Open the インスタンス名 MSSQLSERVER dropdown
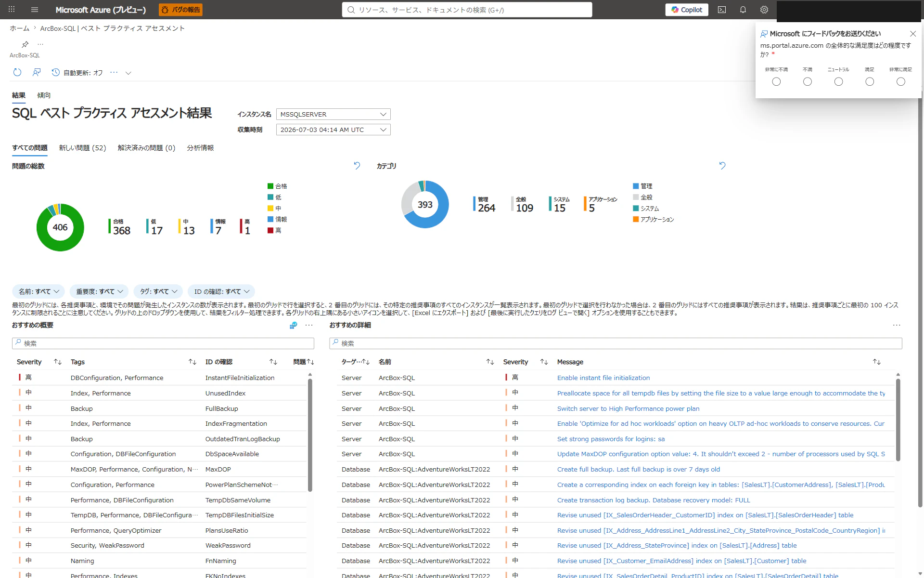The image size is (924, 578). (333, 114)
